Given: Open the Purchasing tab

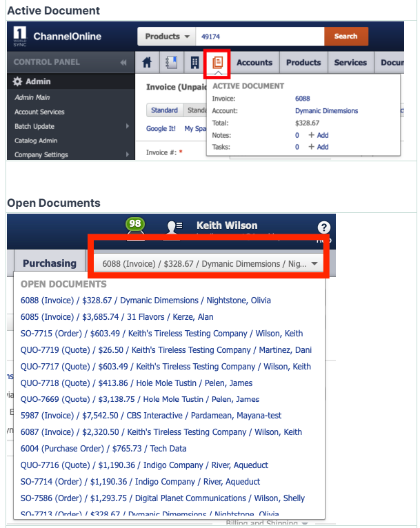Looking at the screenshot, I should point(49,263).
